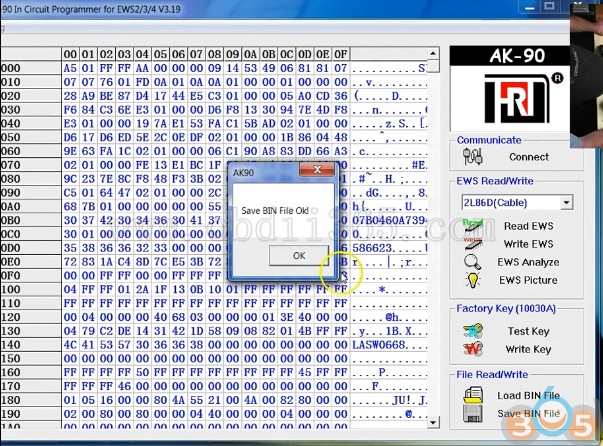Click the Connect label
The height and width of the screenshot is (446, 603).
529,157
